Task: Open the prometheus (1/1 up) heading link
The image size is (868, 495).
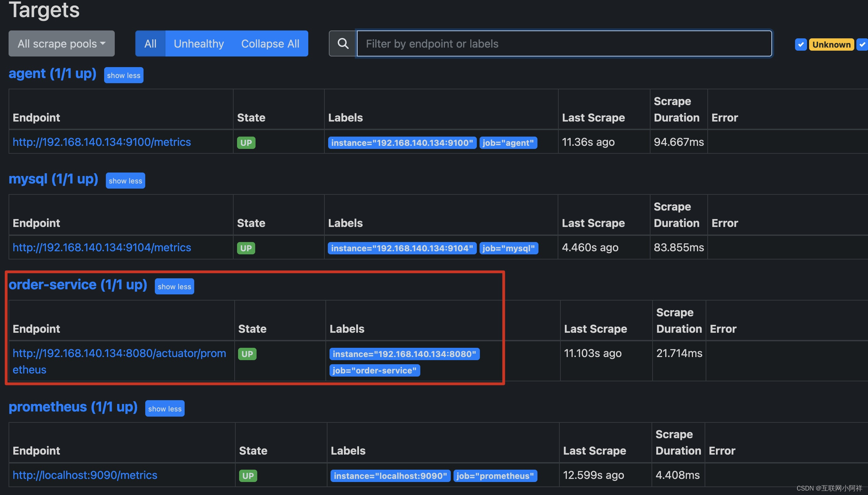Action: coord(73,407)
